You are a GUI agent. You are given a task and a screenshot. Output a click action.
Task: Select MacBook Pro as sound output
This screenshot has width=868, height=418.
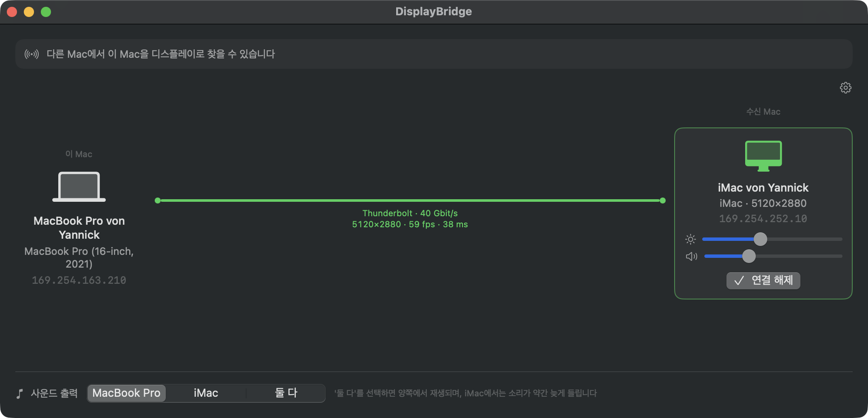126,393
